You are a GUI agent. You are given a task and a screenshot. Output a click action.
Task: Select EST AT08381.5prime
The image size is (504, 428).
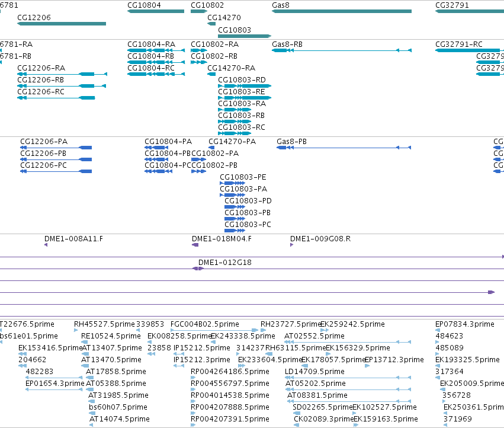[x=349, y=402]
